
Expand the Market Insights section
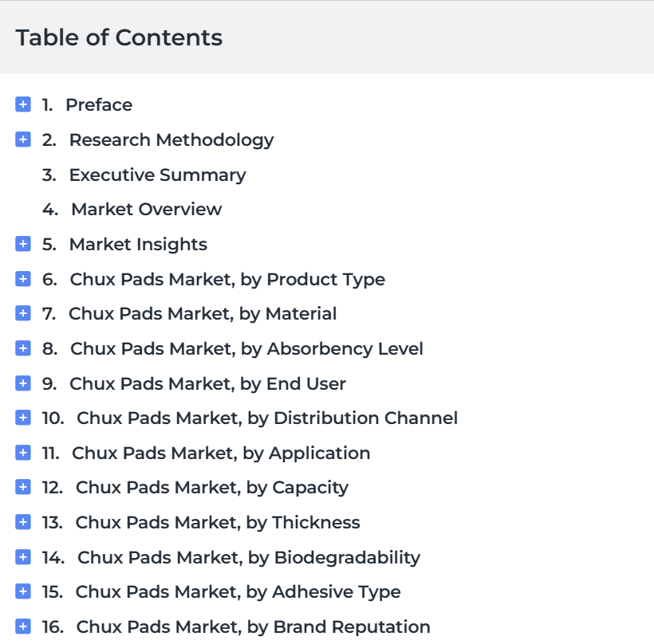point(23,244)
